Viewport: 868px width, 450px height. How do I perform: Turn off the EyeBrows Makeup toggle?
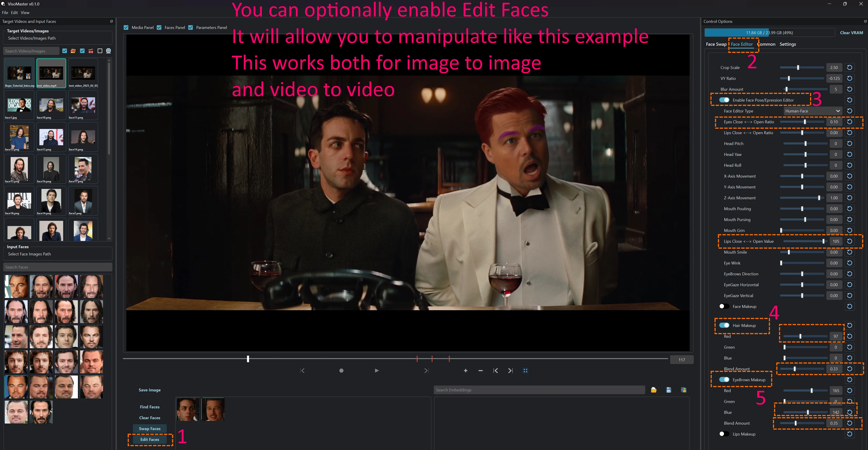click(x=724, y=380)
